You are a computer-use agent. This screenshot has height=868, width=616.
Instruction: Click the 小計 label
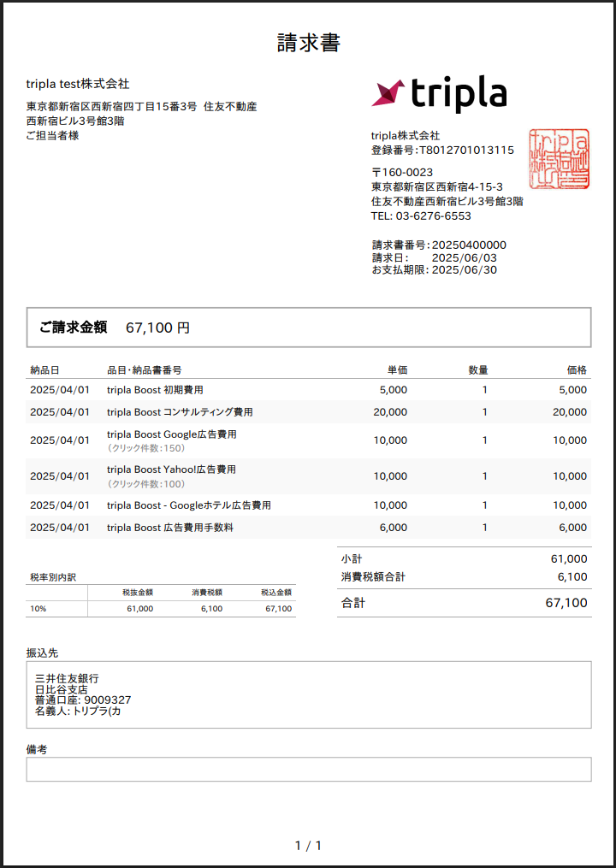[x=352, y=559]
